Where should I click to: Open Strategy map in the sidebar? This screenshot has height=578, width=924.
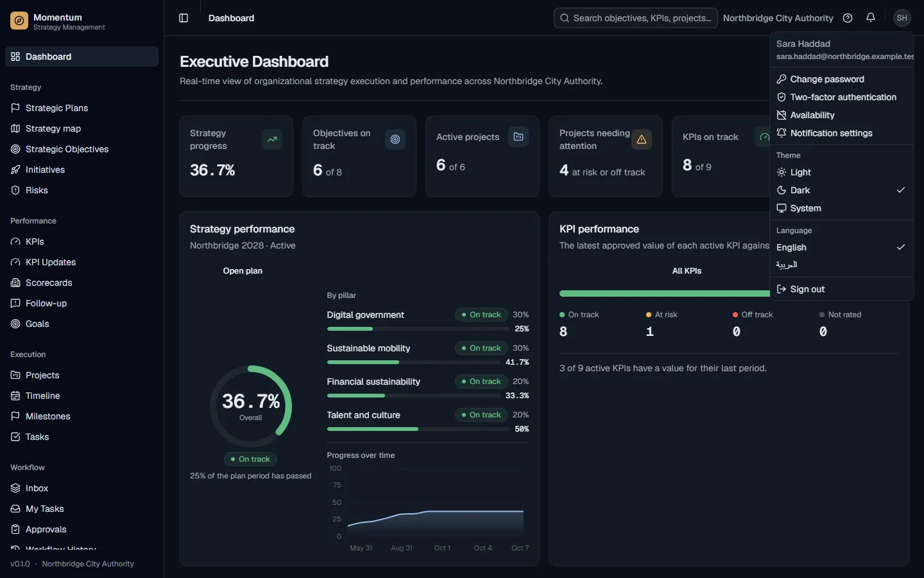click(81, 128)
